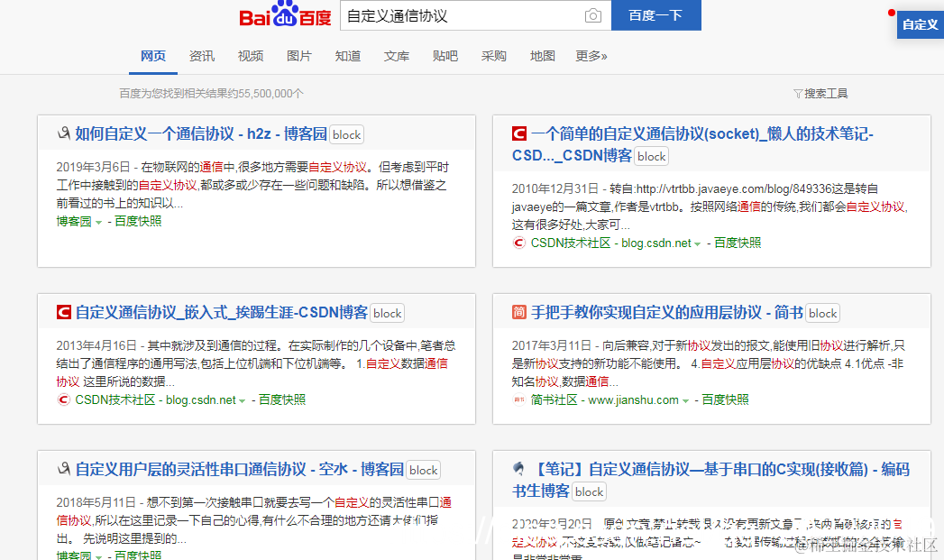The image size is (944, 560).
Task: Open the 采购 tab
Action: pyautogui.click(x=494, y=56)
